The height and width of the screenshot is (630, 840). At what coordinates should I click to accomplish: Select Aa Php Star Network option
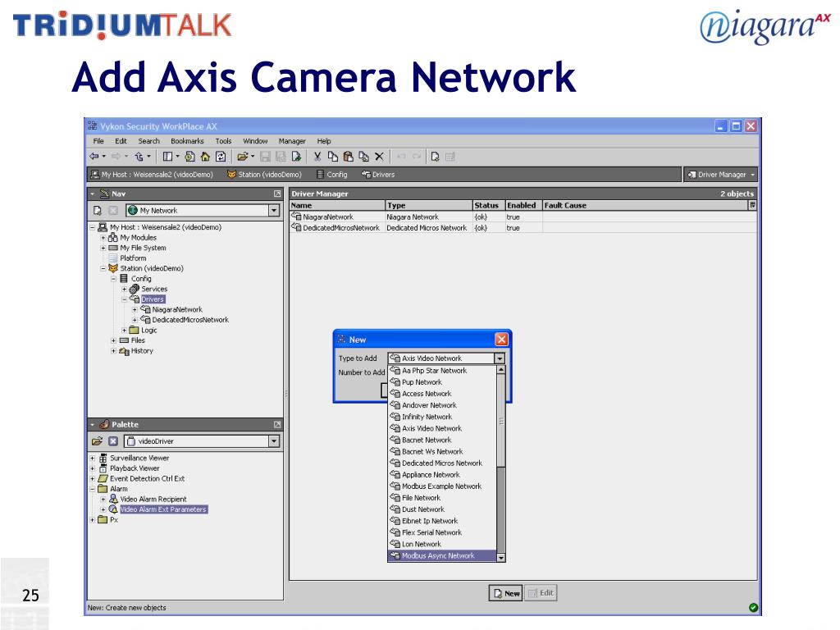coord(442,371)
